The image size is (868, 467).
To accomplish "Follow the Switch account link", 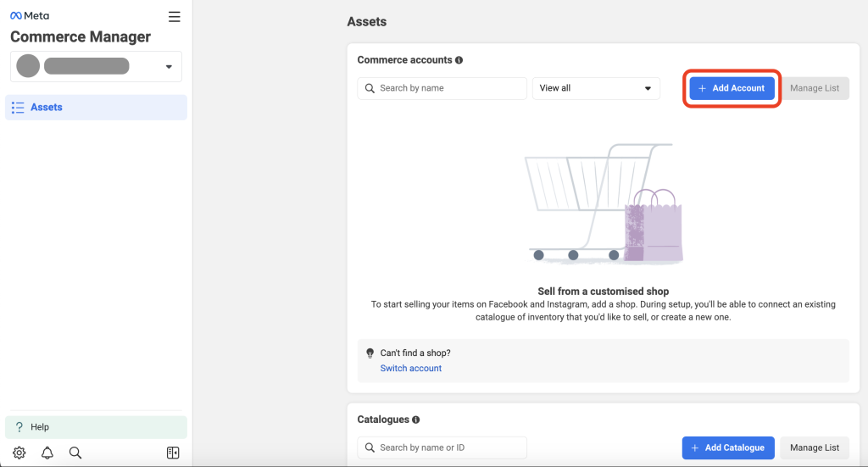I will [x=411, y=369].
